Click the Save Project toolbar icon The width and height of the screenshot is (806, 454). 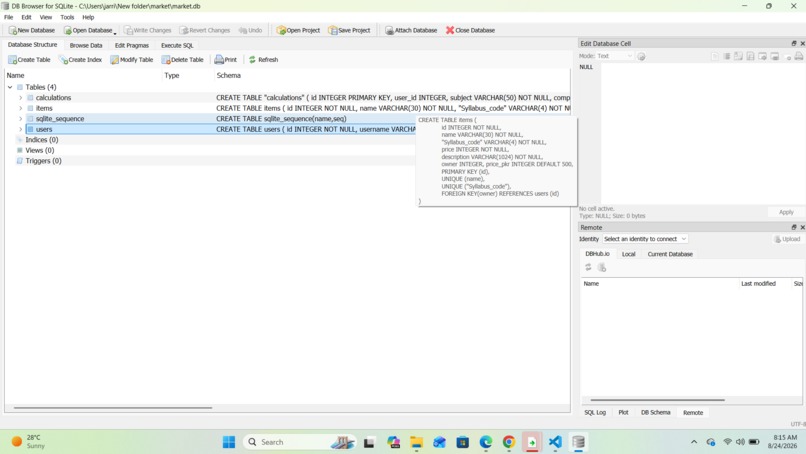(x=333, y=30)
